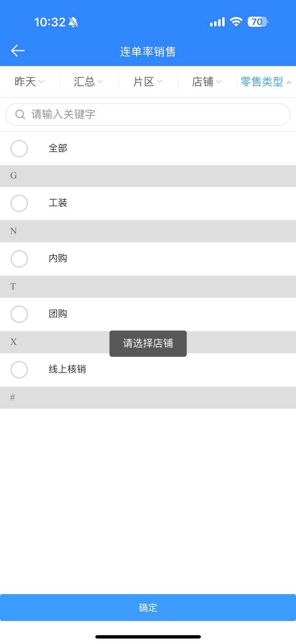
Task: Select the 工装 radio button
Action: [19, 203]
